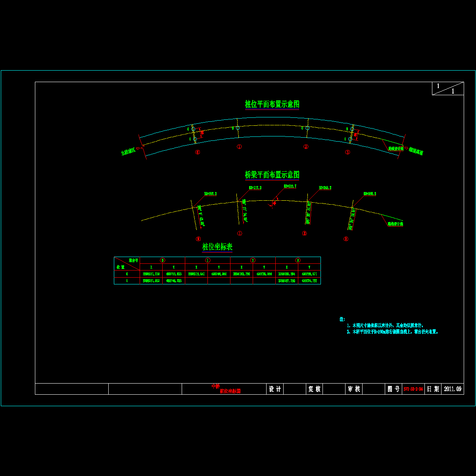Click the 设计 title block cell

point(274,389)
